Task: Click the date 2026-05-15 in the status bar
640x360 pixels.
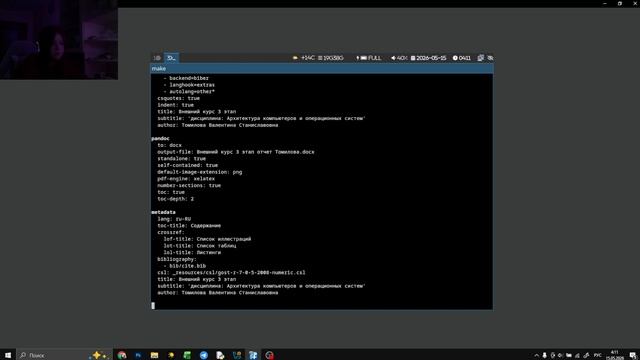Action: click(x=428, y=58)
